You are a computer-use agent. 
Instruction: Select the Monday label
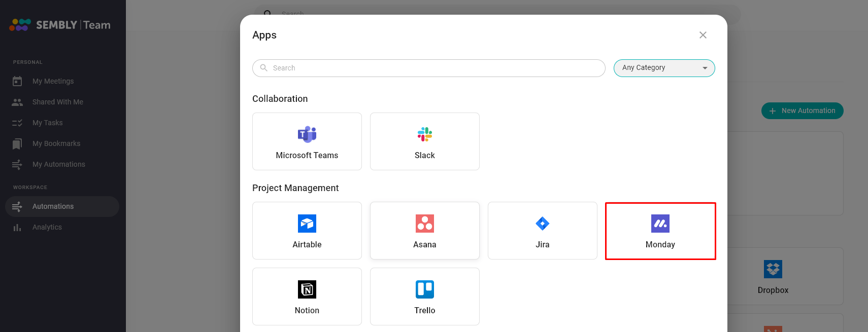[660, 244]
